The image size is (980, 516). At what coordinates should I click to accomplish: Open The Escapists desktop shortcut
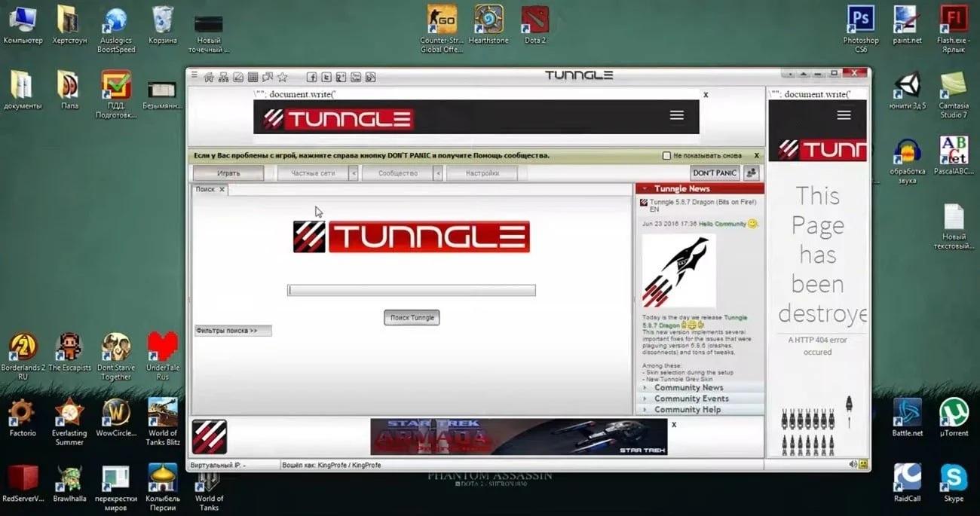pos(69,353)
